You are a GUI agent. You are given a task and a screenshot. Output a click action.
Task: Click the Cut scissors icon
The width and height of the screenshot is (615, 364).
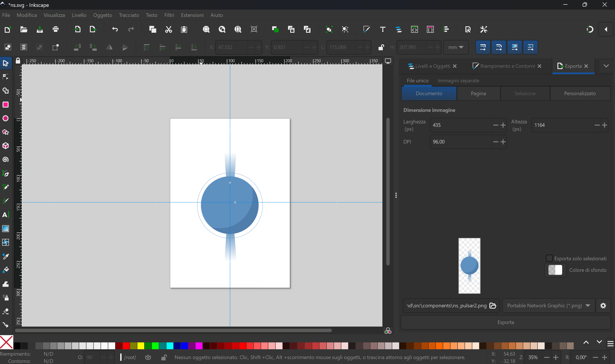coord(168,30)
